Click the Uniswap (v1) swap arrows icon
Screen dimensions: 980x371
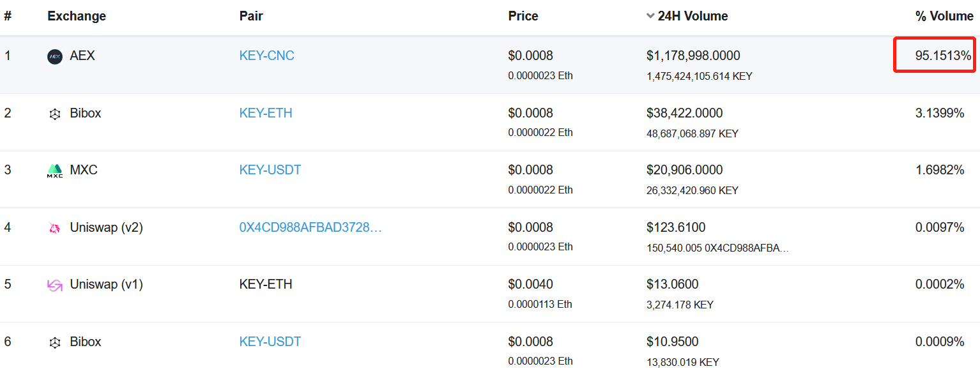(x=55, y=285)
